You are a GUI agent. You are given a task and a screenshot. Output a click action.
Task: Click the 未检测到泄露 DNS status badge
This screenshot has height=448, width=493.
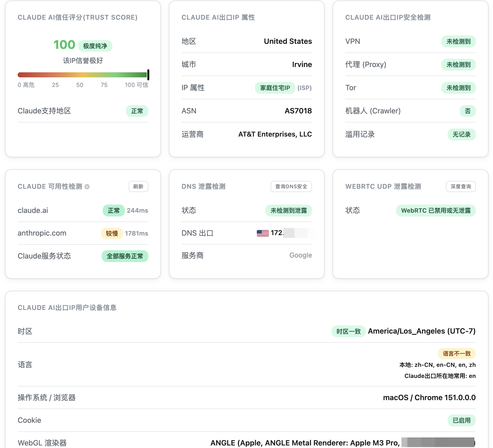289,210
